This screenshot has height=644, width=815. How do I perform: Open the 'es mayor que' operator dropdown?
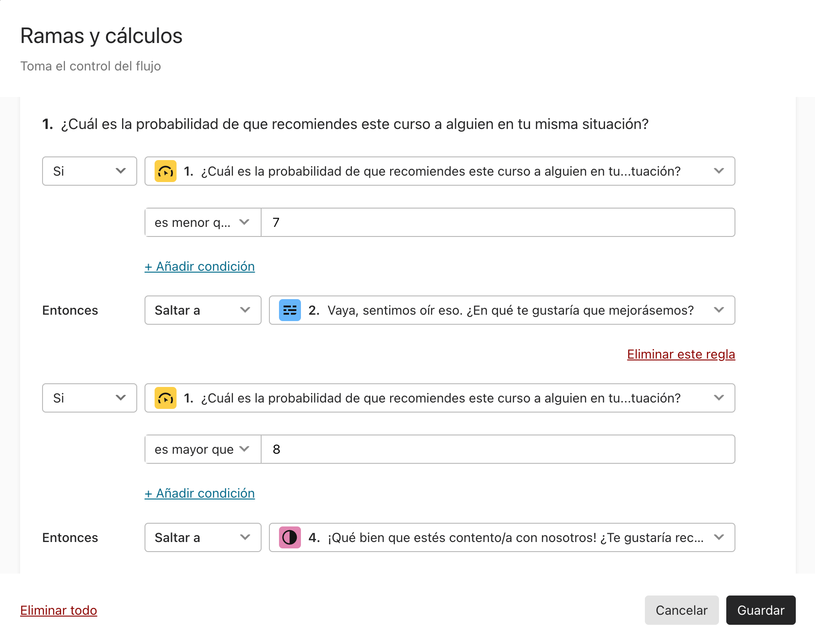[x=203, y=449]
